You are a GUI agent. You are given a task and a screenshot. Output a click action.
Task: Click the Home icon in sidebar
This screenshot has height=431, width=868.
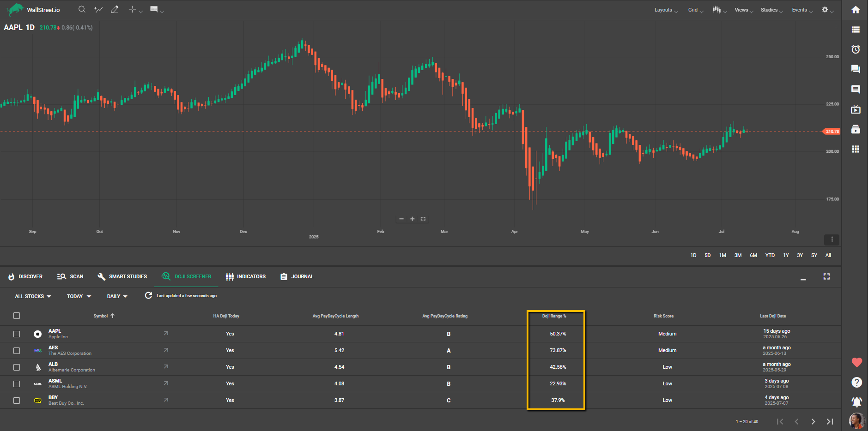(856, 10)
